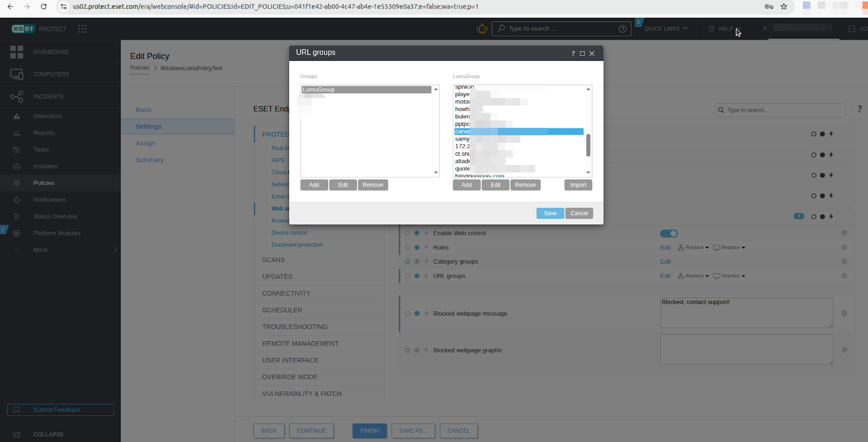Open the Policies sidebar item

click(44, 183)
